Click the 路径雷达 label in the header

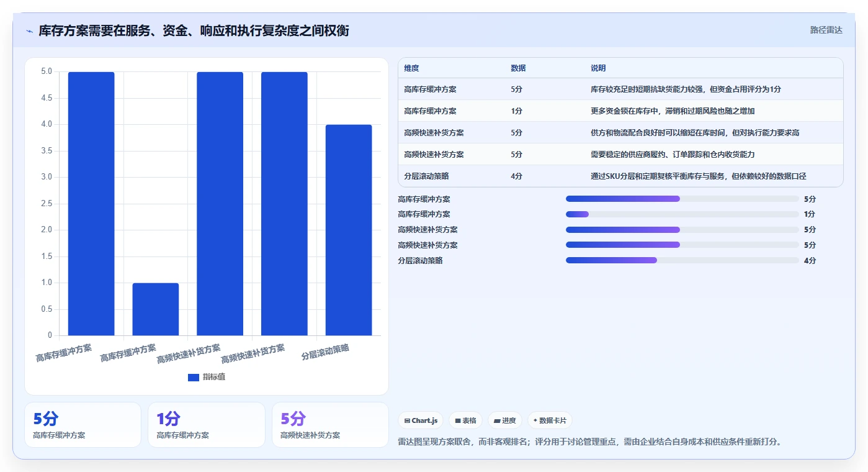click(x=826, y=30)
